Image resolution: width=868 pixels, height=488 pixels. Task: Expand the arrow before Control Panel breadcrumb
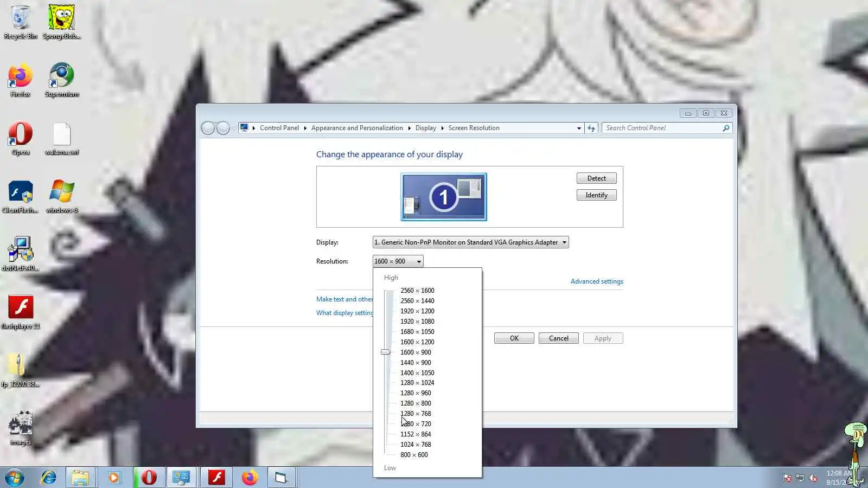(x=254, y=129)
